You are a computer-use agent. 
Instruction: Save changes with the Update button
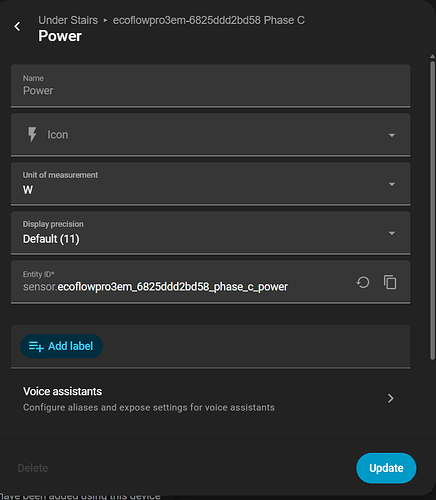pyautogui.click(x=386, y=468)
